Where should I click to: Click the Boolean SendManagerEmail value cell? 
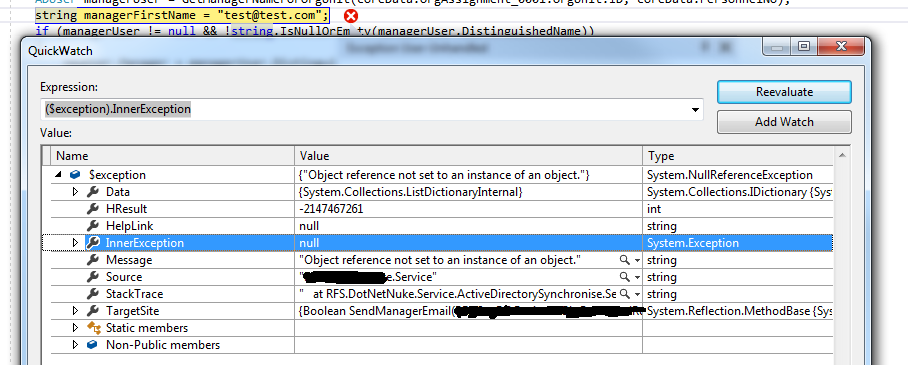coord(468,311)
